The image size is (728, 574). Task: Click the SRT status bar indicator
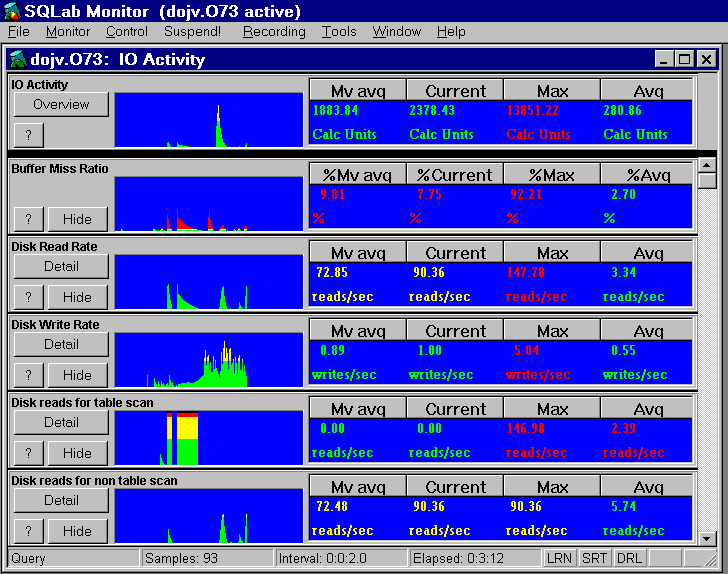tap(594, 558)
